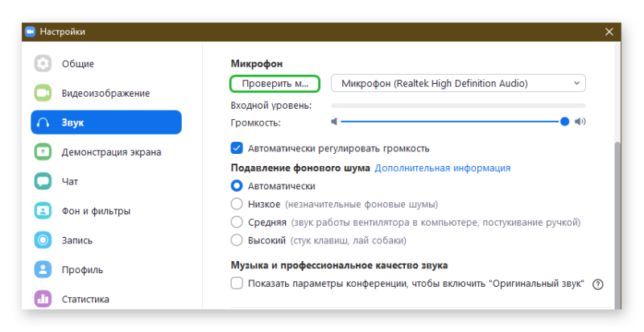The image size is (644, 332).
Task: Click the Zoom logo in title bar
Action: point(30,31)
